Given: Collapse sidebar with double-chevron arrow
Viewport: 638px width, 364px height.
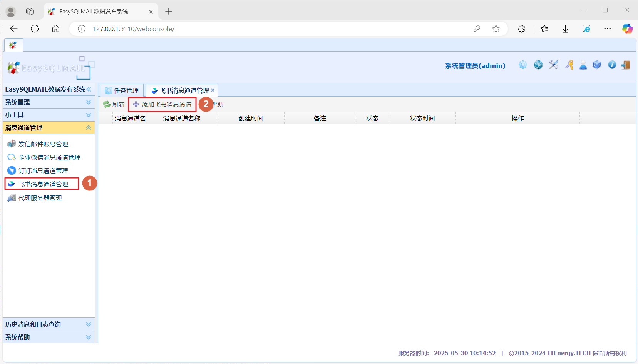Looking at the screenshot, I should click(89, 89).
